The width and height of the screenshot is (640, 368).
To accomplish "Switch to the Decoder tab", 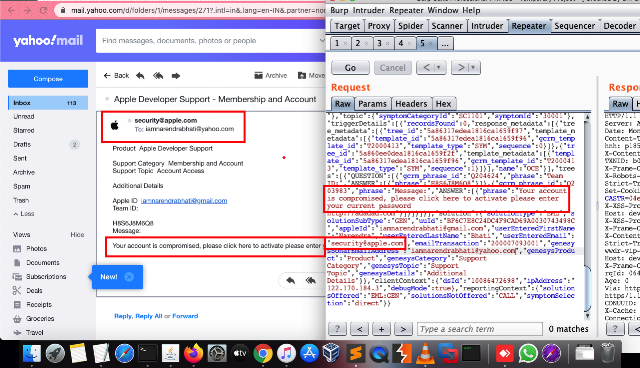I will click(620, 26).
